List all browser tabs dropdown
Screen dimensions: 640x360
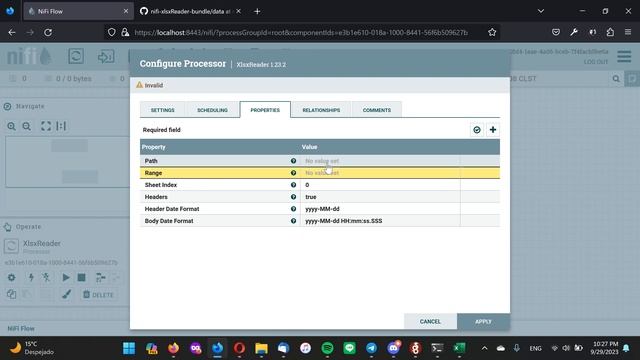point(541,11)
